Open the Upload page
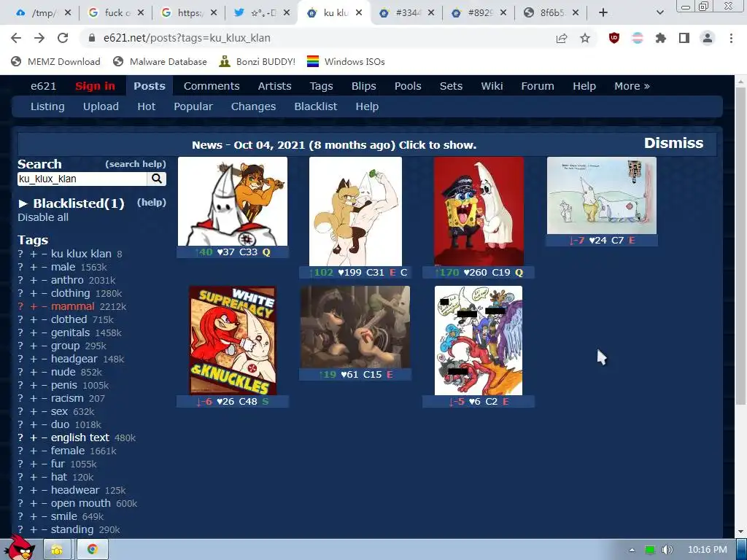 coord(101,106)
